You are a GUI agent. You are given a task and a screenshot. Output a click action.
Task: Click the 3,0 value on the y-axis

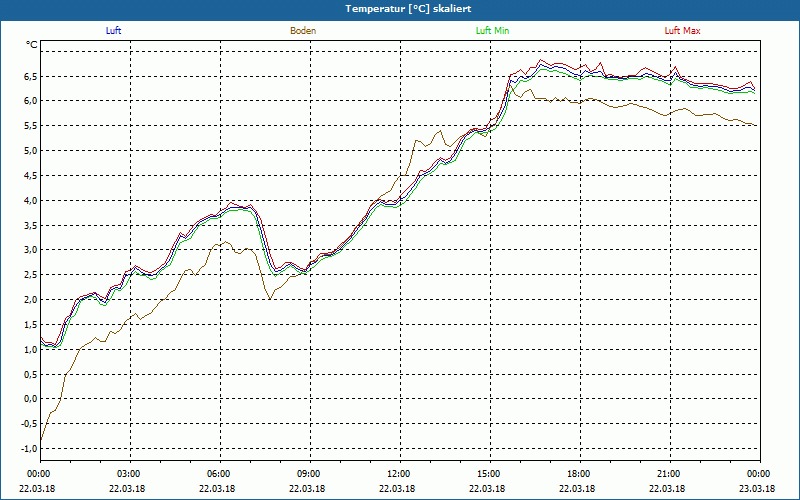30,250
